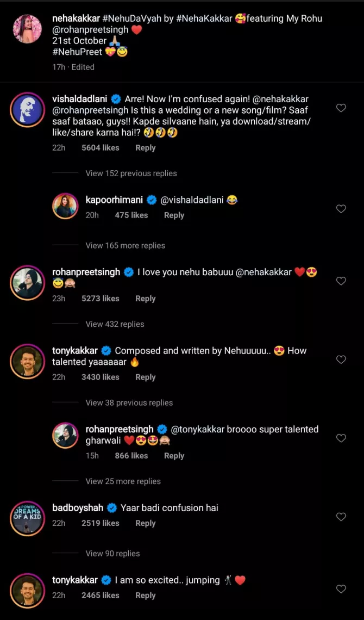Click the verified badge next to vishaldadlani
Image resolution: width=364 pixels, height=620 pixels.
(116, 99)
